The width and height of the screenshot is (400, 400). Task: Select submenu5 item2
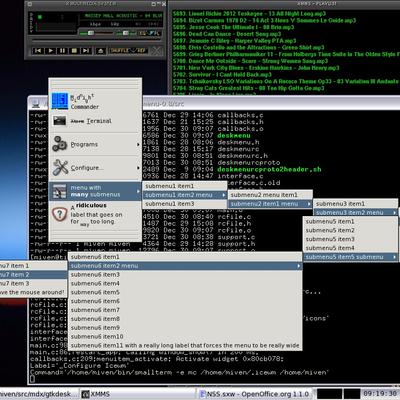(350, 230)
